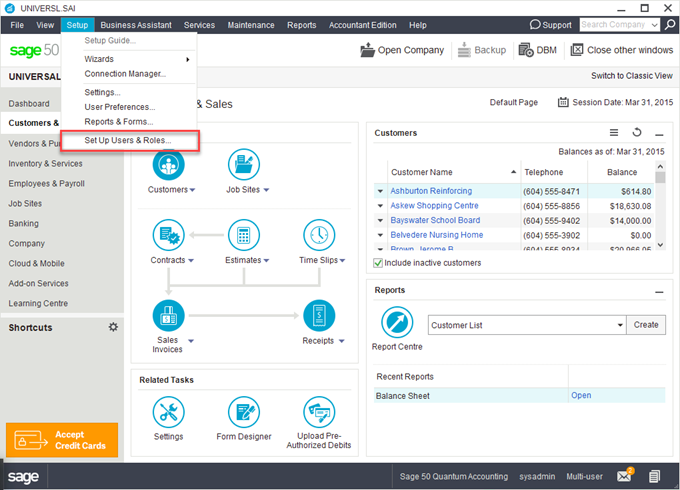The width and height of the screenshot is (680, 490).
Task: Open the Maintenance menu
Action: click(251, 25)
